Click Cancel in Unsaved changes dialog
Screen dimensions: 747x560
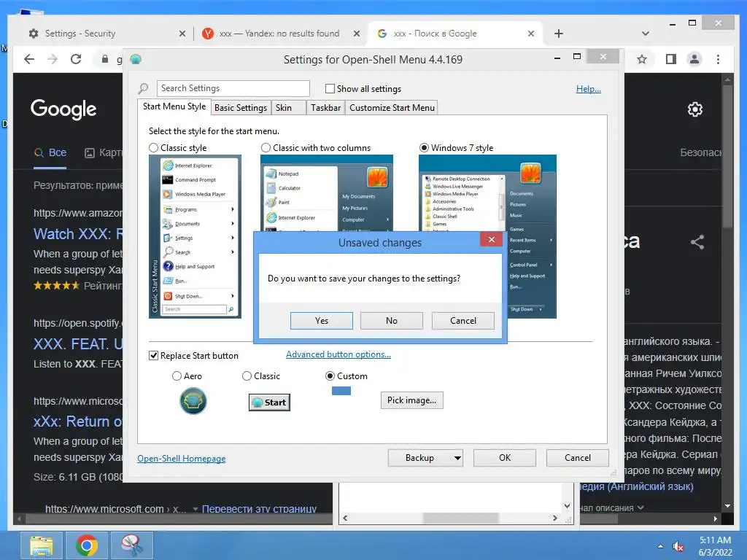[463, 321]
